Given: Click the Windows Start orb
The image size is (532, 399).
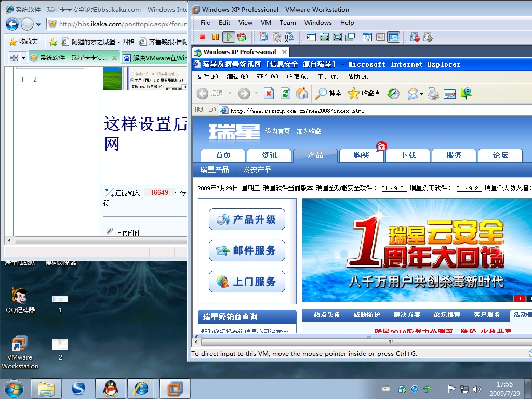Looking at the screenshot, I should (x=14, y=389).
